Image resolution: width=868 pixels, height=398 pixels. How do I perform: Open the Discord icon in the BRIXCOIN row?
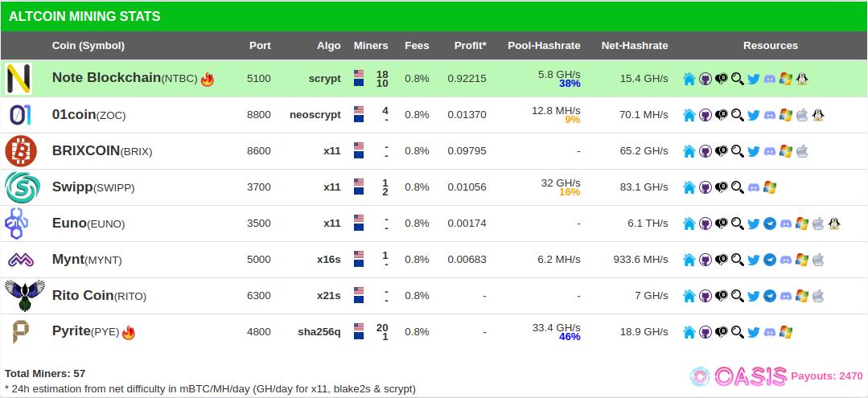tap(770, 151)
